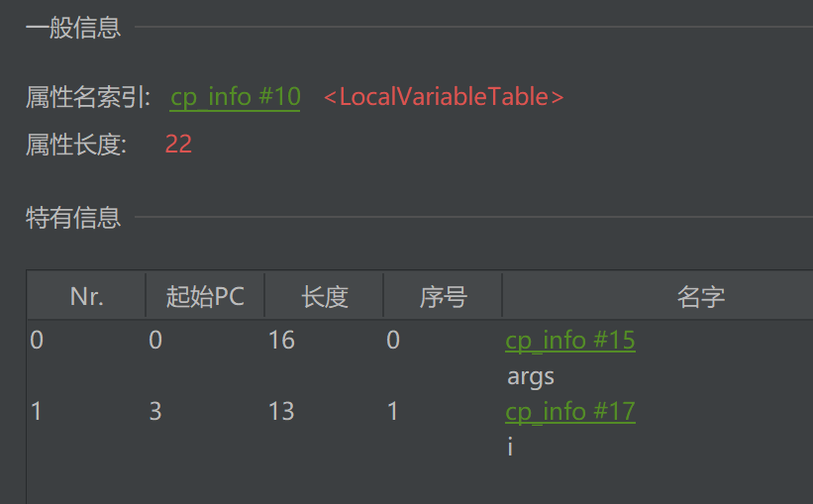Click the 一般信息 section heading
Viewport: 813px width, 504px height.
click(73, 28)
